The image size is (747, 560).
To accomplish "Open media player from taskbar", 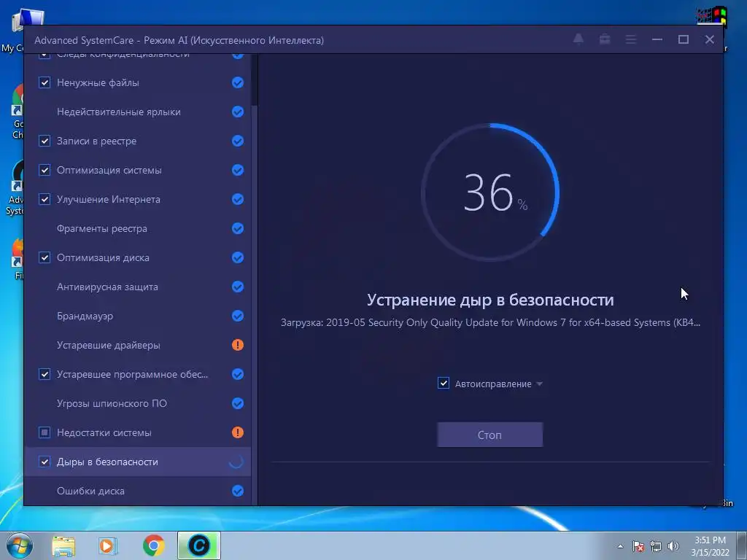I will [108, 545].
